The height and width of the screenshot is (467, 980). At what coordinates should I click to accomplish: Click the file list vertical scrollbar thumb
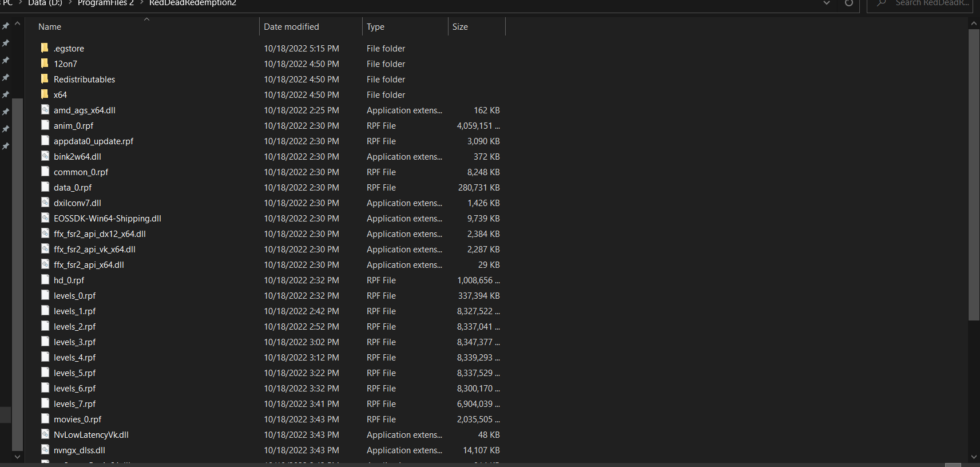coord(974,175)
